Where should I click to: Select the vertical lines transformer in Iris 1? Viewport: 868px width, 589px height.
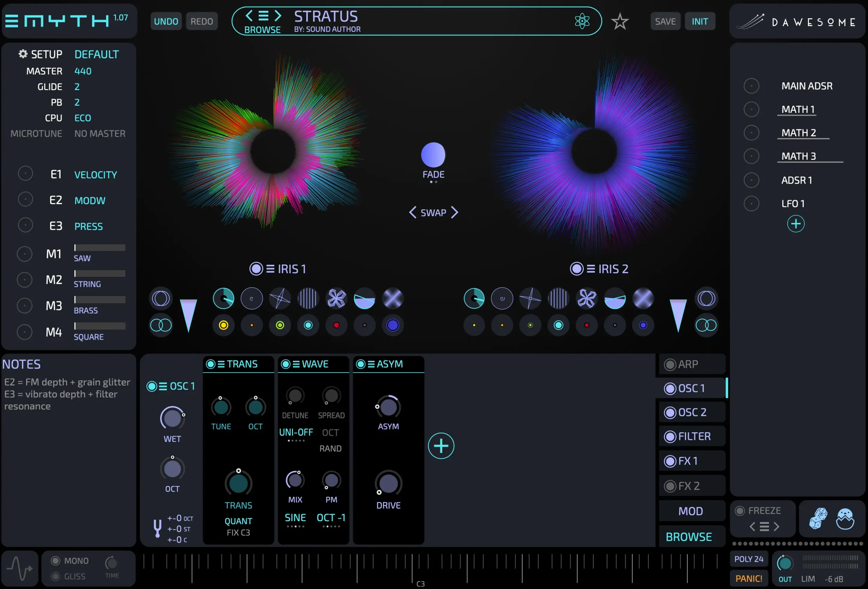(x=308, y=298)
